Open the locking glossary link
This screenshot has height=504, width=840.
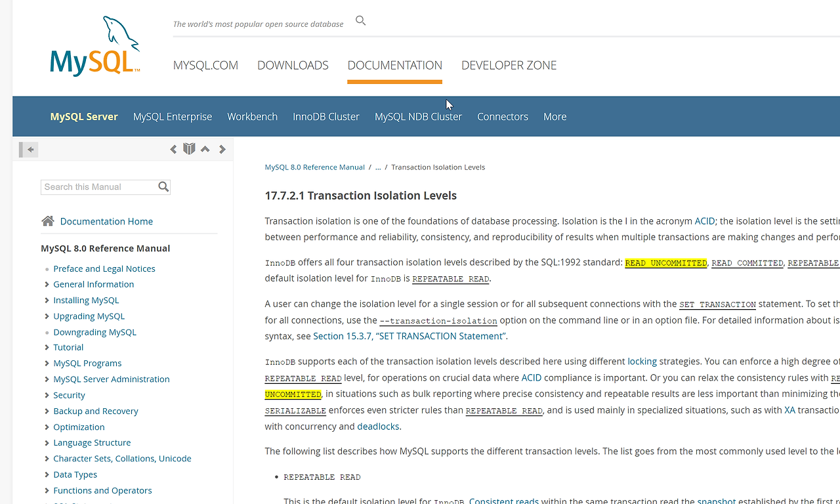642,361
